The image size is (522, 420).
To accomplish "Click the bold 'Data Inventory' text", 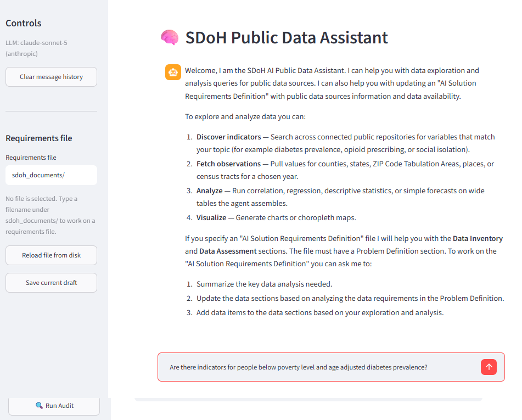I will pyautogui.click(x=478, y=238).
